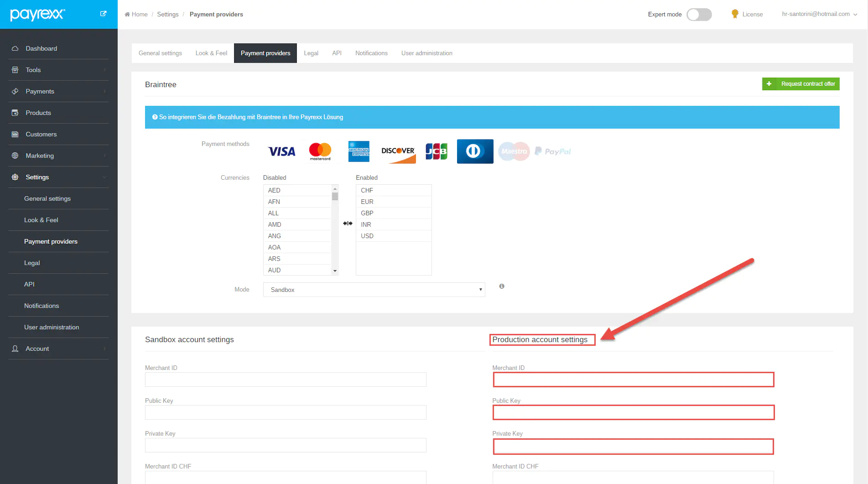Expand the Payments sidebar menu
Image resolution: width=868 pixels, height=484 pixels.
click(58, 91)
